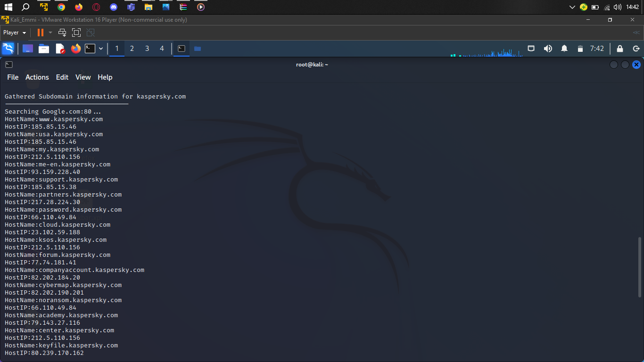Click text 'HostName:support.kaspersky.com'

coord(61,180)
